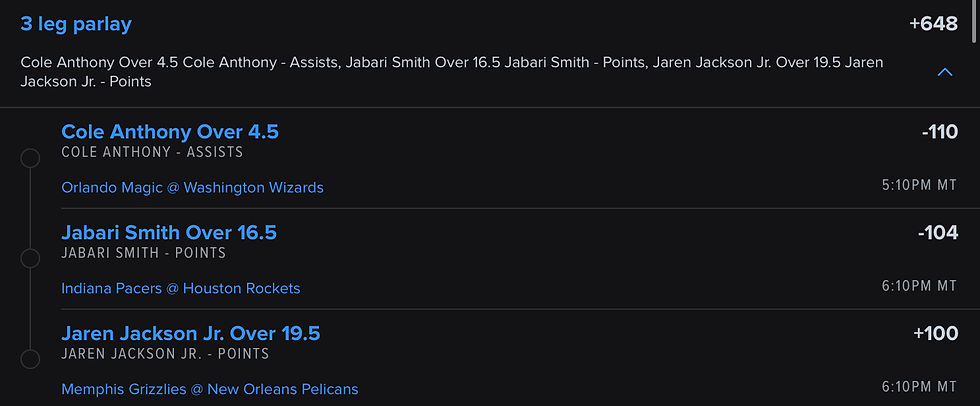
Task: Click the circle marker beside Jabari Smith leg
Action: [30, 259]
